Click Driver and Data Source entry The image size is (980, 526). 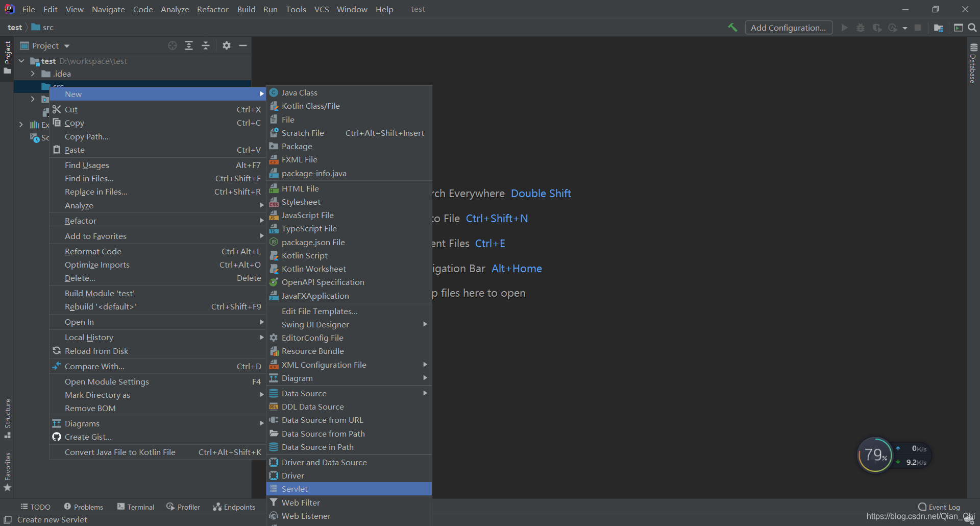349,462
